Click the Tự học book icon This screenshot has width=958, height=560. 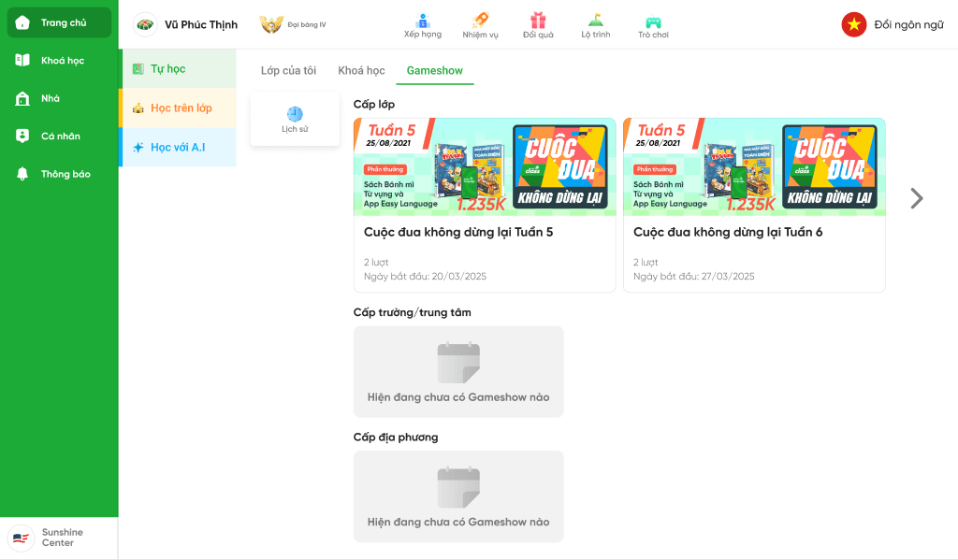click(x=138, y=69)
